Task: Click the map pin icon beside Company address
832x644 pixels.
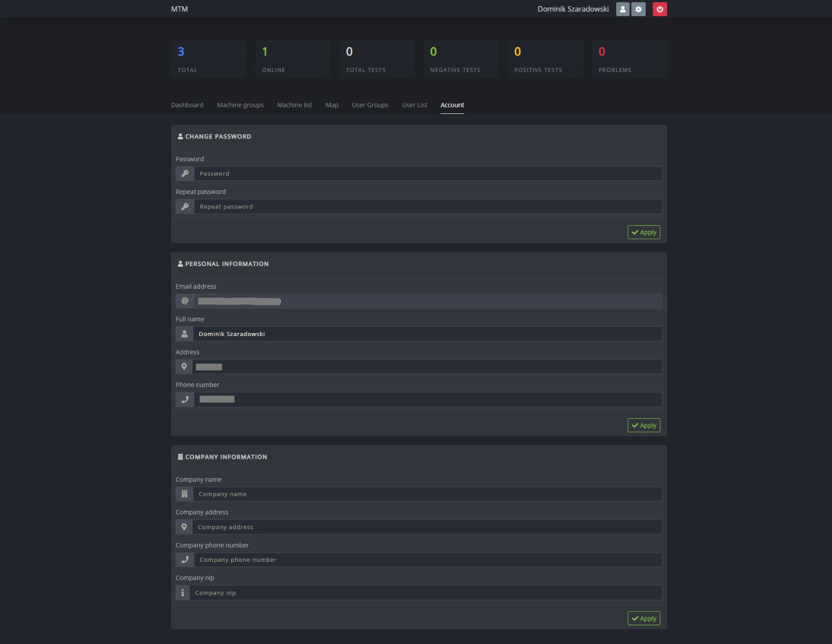Action: click(184, 527)
